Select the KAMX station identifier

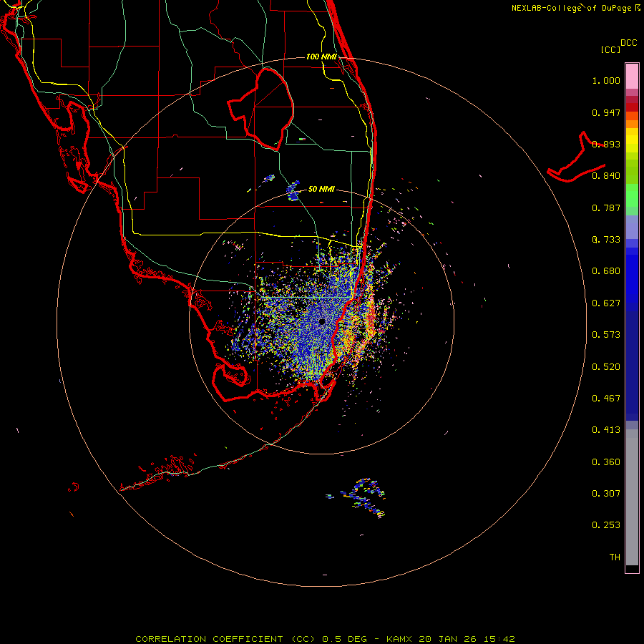[x=399, y=639]
